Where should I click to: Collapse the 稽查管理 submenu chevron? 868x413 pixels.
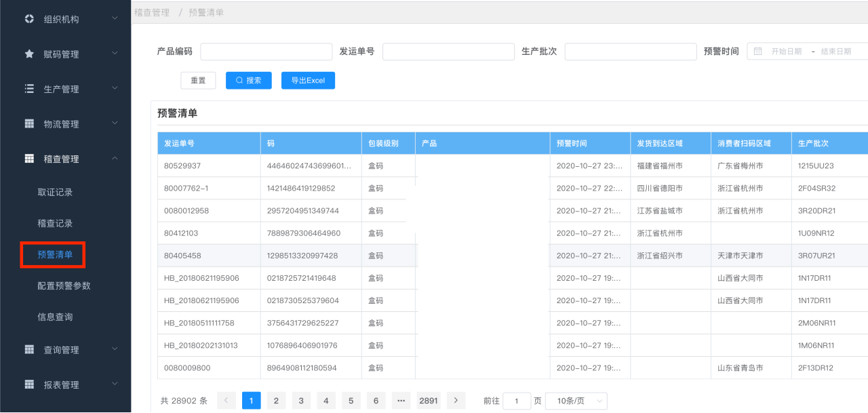[x=115, y=158]
